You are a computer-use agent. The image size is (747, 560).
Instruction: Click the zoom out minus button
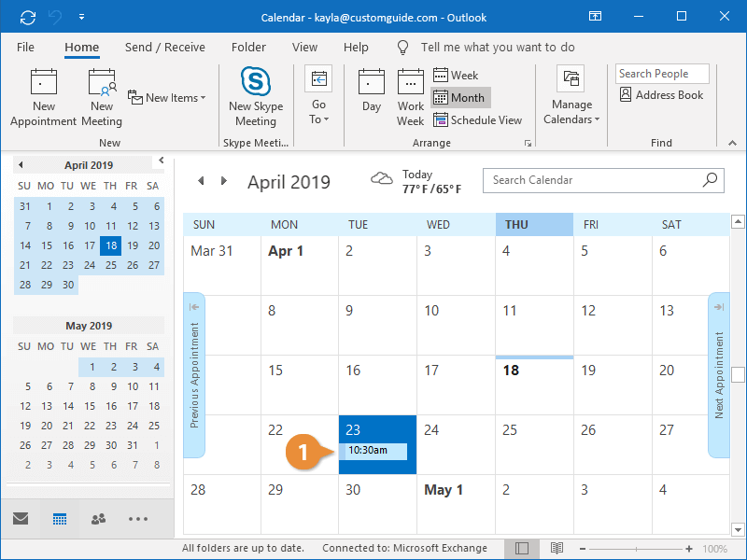click(582, 549)
